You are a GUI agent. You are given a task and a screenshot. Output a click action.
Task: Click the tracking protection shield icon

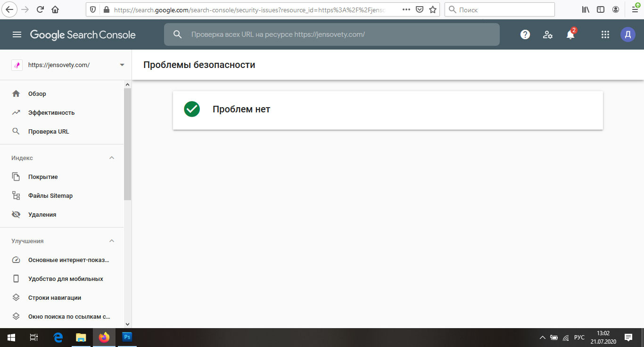(x=93, y=9)
